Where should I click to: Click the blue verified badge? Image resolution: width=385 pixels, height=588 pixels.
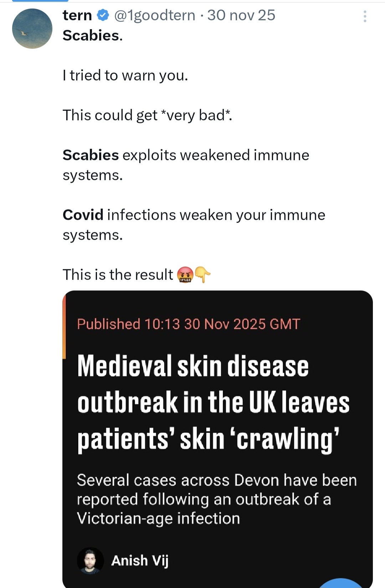103,15
